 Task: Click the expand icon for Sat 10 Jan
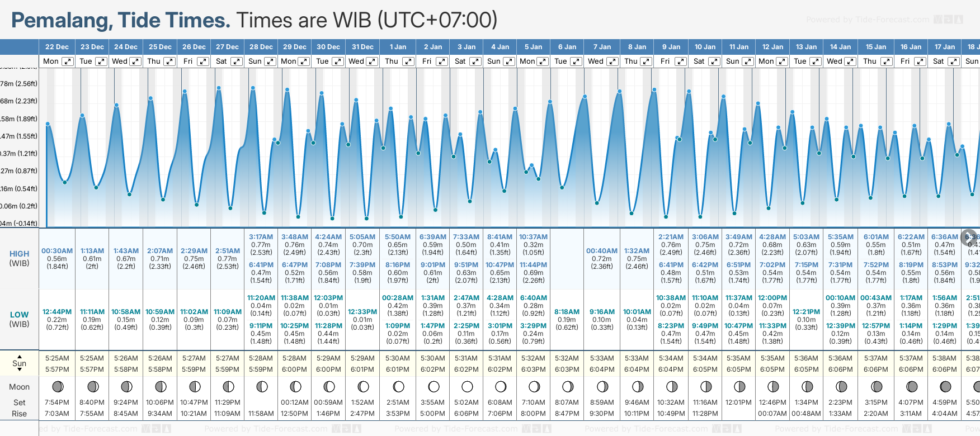[714, 61]
